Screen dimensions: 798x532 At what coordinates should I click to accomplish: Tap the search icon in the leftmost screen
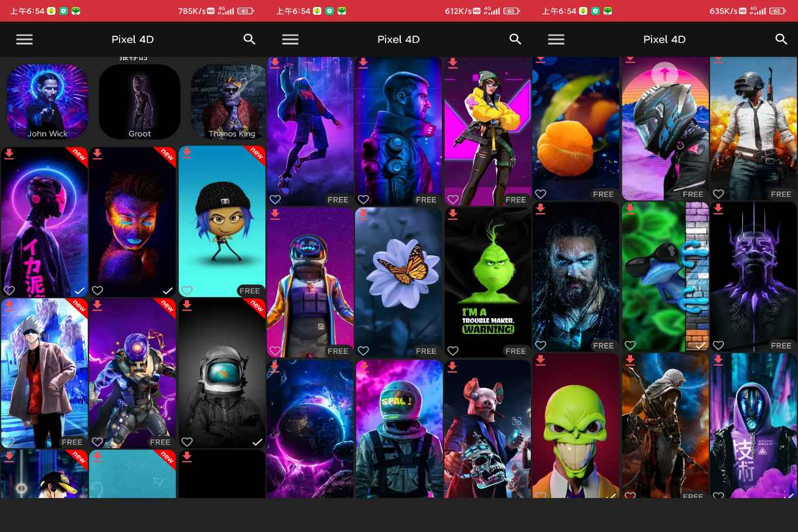(x=250, y=39)
